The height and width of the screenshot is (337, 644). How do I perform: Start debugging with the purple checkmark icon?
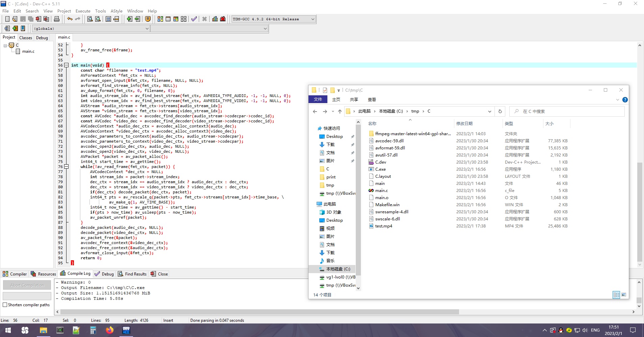(x=194, y=19)
